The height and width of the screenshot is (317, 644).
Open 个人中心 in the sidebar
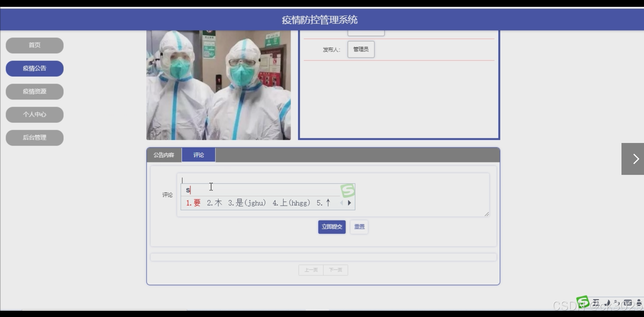[x=34, y=114]
